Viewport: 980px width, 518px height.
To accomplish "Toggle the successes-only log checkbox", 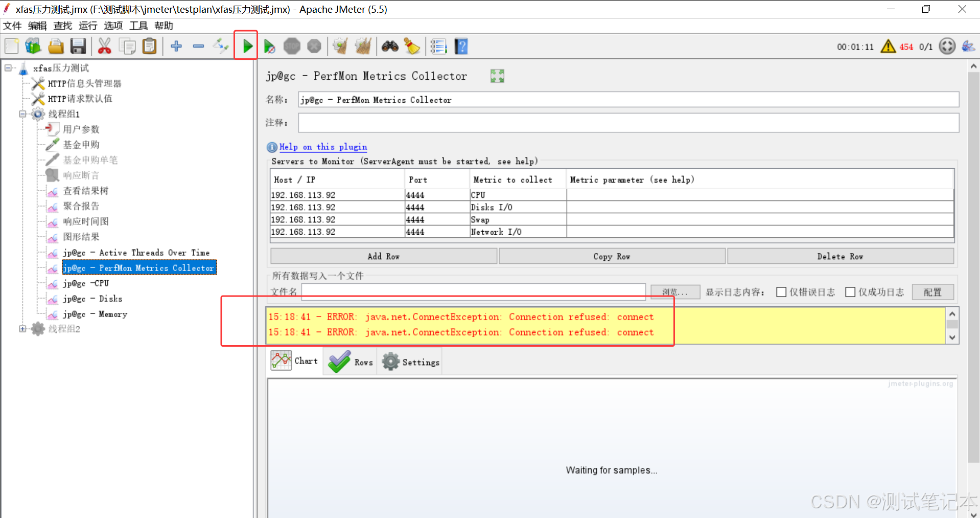I will click(850, 292).
